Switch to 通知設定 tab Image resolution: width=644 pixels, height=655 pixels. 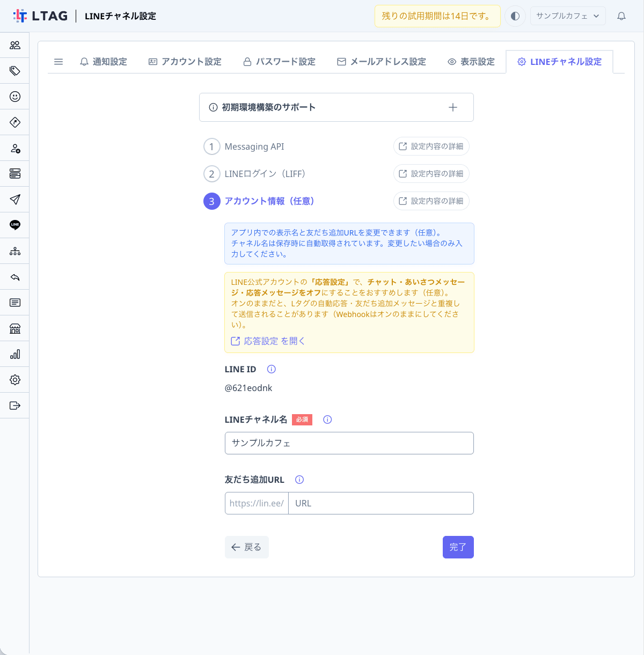click(x=104, y=62)
